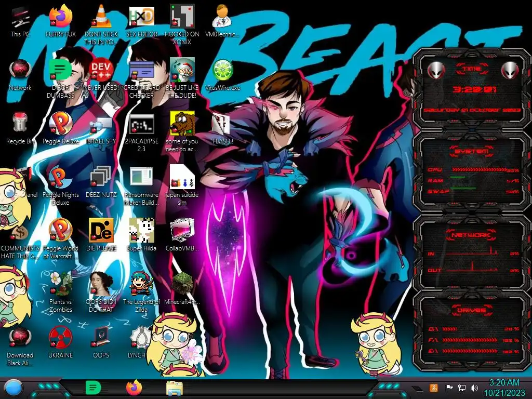The image size is (532, 399).
Task: Click the network OUT traffic graph
Action: point(472,267)
